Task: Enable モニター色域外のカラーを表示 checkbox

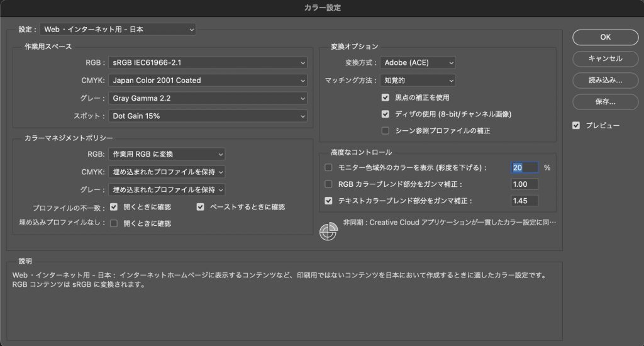Action: [x=328, y=168]
